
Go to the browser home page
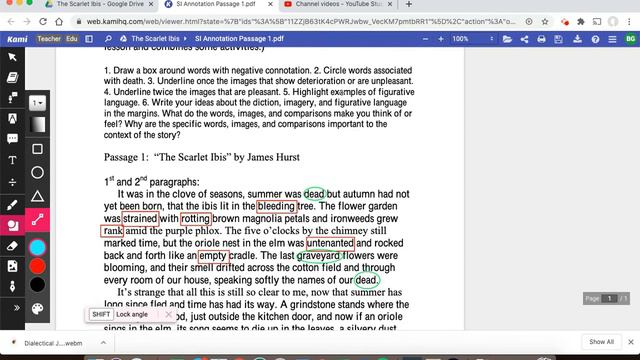point(59,22)
